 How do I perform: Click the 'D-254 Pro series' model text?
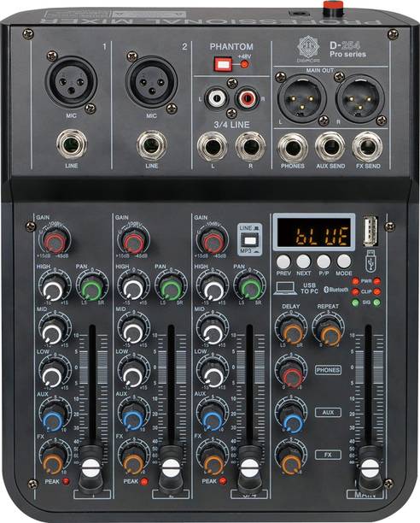click(347, 50)
